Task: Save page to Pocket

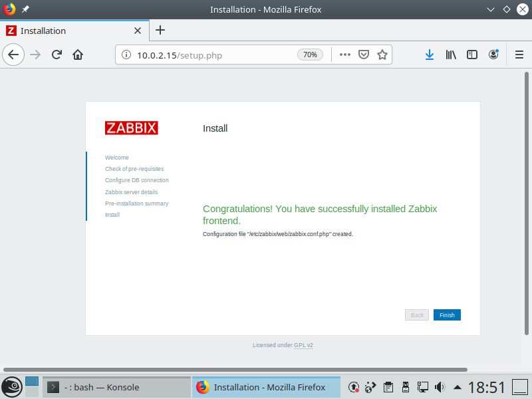Action: point(364,55)
